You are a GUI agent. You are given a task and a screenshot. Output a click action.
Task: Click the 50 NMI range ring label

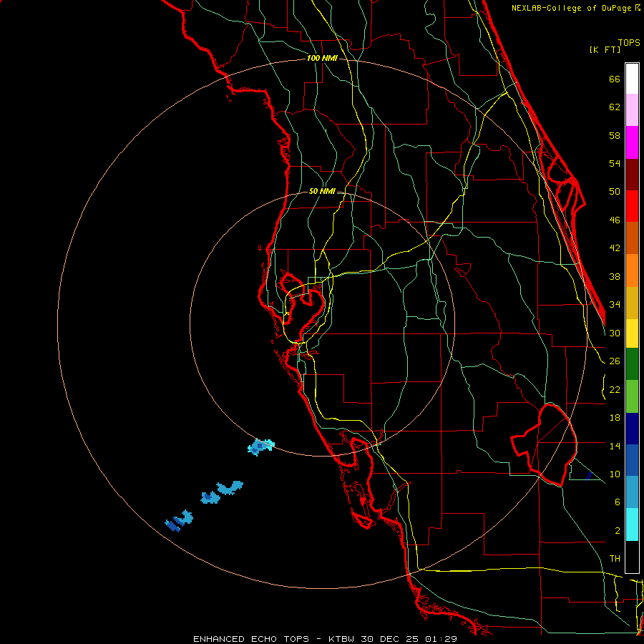322,191
